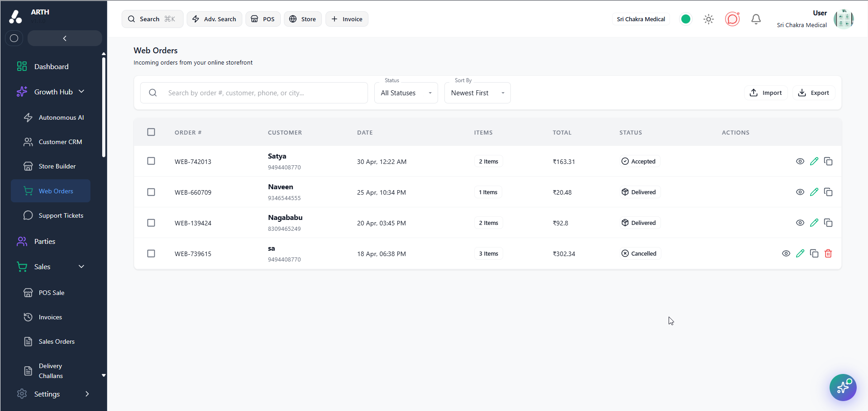Image resolution: width=868 pixels, height=411 pixels.
Task: Click Accepted status badge for Satya
Action: click(x=639, y=161)
